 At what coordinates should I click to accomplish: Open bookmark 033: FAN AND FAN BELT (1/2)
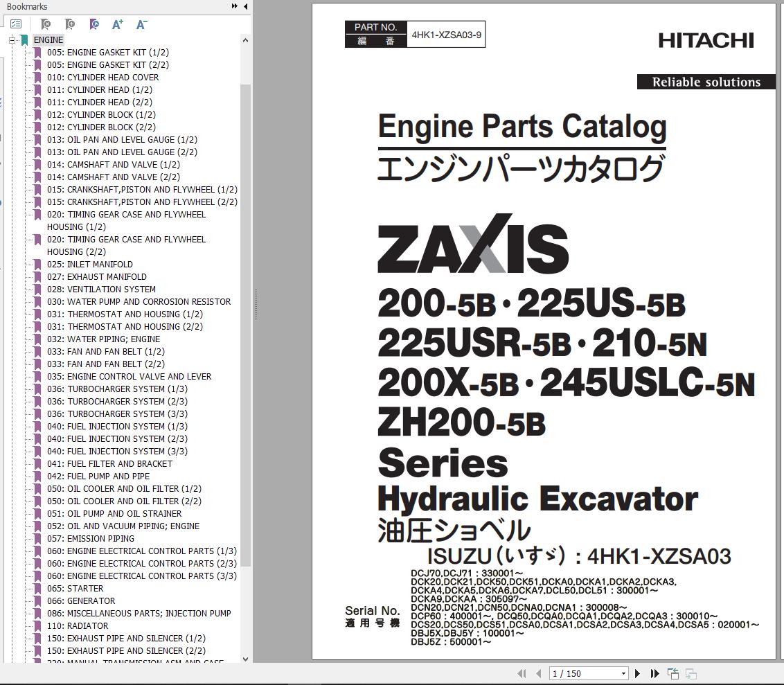pos(106,351)
